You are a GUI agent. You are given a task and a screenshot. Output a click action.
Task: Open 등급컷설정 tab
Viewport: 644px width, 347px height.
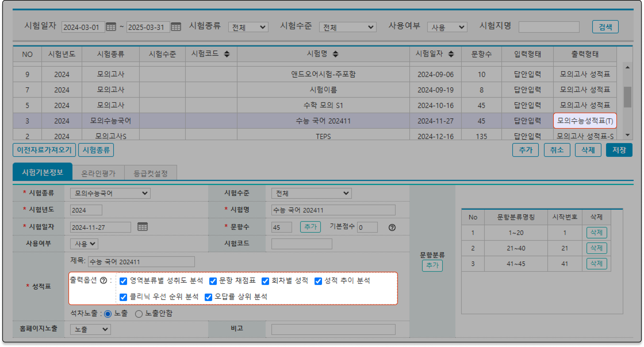pos(151,173)
